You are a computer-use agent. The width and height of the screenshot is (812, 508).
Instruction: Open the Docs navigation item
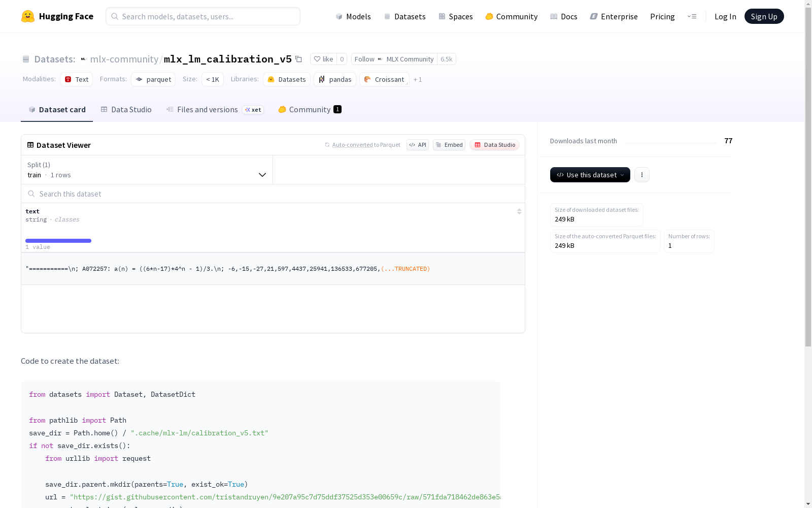point(564,16)
